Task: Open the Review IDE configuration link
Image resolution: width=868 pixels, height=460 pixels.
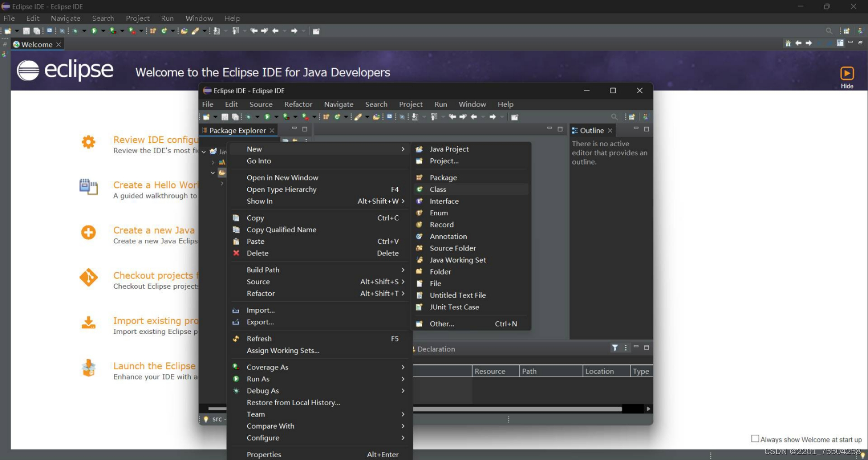Action: [x=156, y=140]
